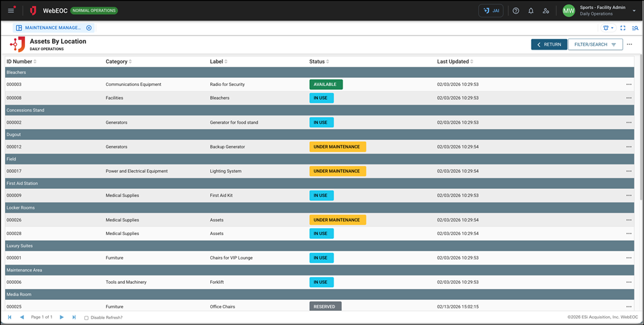Click the search magnifier icon at top right
This screenshot has width=644, height=325.
pyautogui.click(x=635, y=28)
